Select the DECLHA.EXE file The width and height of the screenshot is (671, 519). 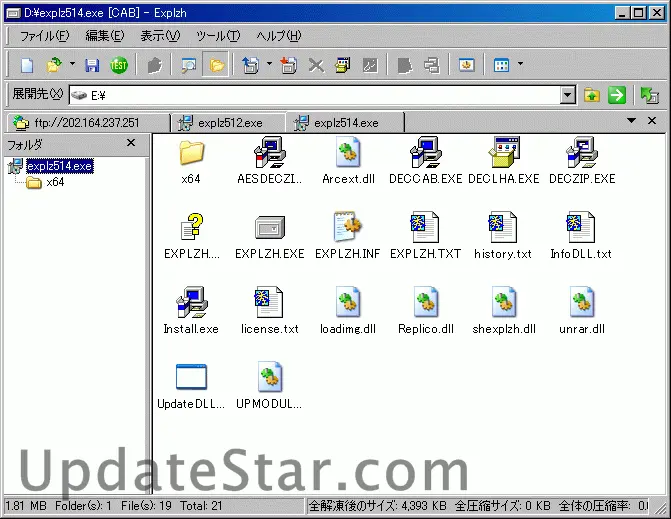[504, 161]
